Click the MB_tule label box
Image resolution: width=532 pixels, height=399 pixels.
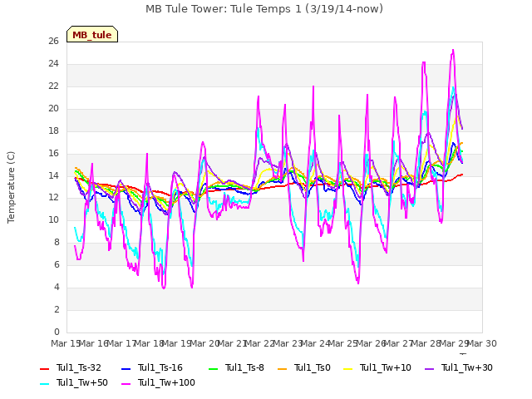click(x=92, y=34)
